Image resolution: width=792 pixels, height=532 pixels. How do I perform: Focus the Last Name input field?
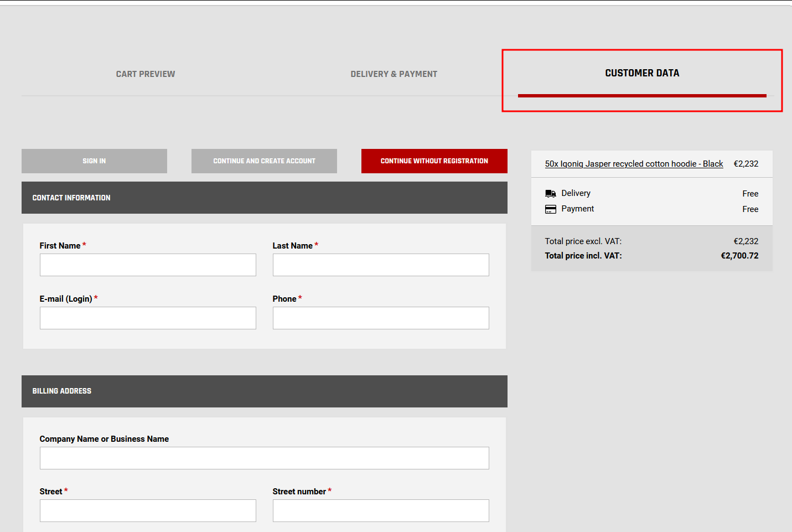pyautogui.click(x=381, y=265)
